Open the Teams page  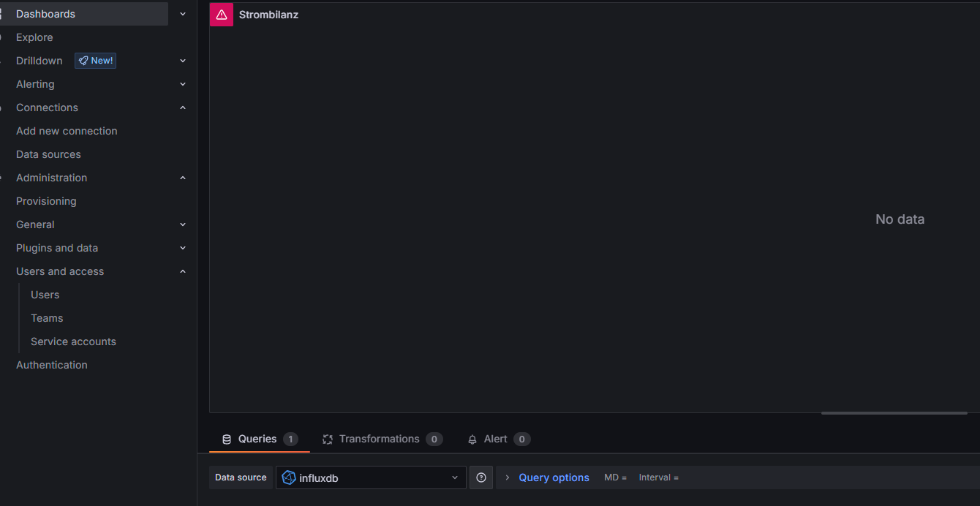pos(47,318)
